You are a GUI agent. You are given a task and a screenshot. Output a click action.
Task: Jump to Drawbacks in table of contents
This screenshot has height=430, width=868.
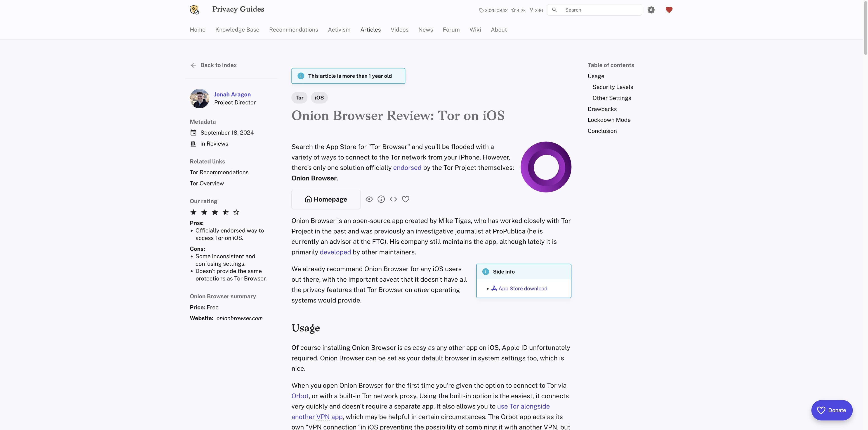pyautogui.click(x=602, y=109)
